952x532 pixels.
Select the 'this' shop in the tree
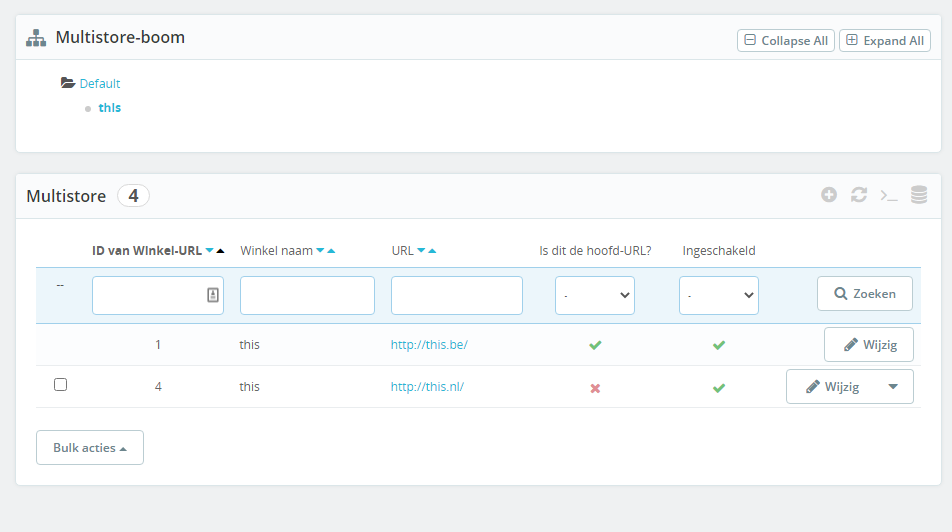(109, 107)
